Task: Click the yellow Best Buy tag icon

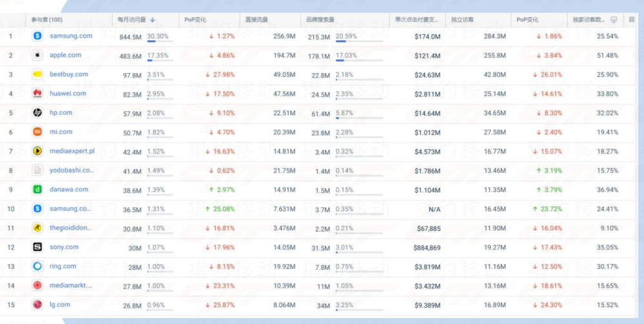Action: tap(38, 74)
